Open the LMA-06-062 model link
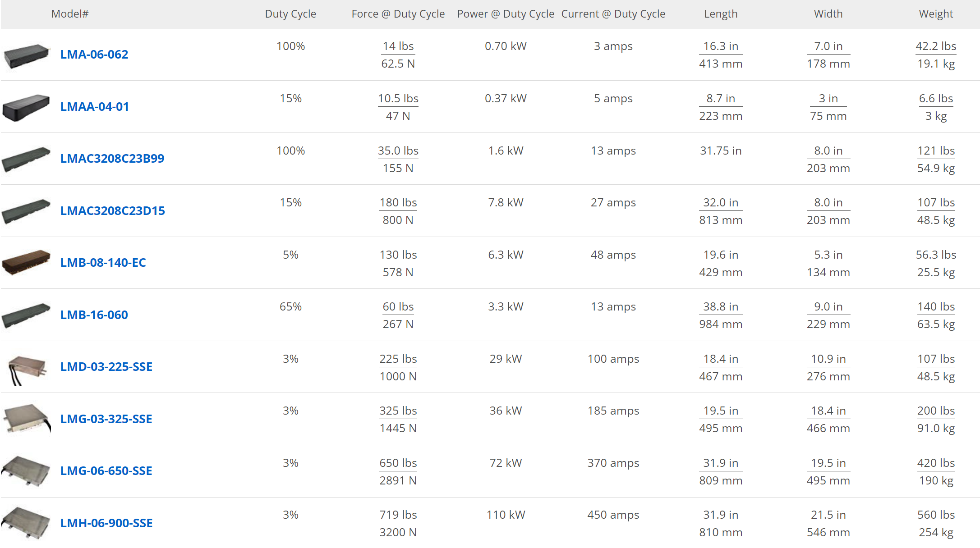The width and height of the screenshot is (980, 548). pos(94,55)
